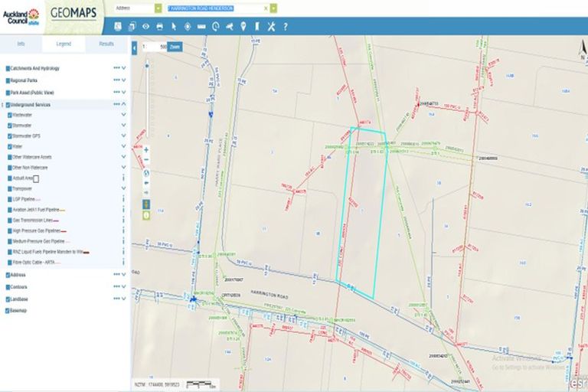Viewport: 588px width, 392px height.
Task: Expand the Catchments And Hydrology group
Action: (123, 68)
